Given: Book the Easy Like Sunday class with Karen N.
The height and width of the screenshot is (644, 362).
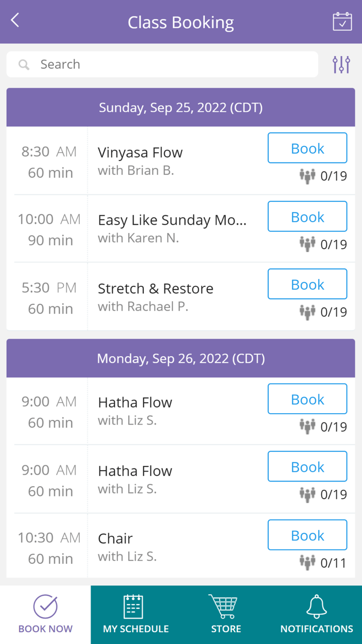Looking at the screenshot, I should (307, 216).
